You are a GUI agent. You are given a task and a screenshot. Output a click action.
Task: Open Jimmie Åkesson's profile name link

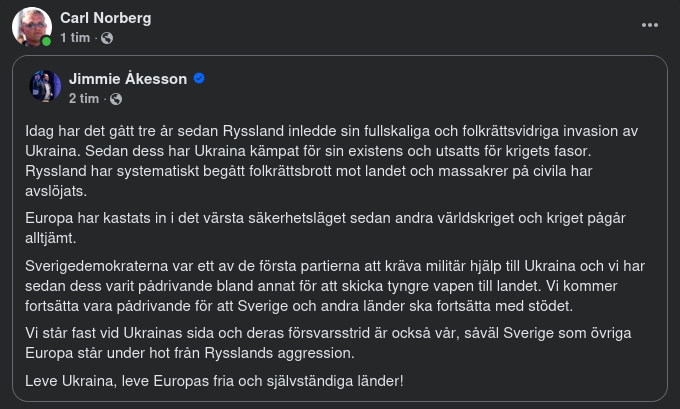(x=127, y=78)
